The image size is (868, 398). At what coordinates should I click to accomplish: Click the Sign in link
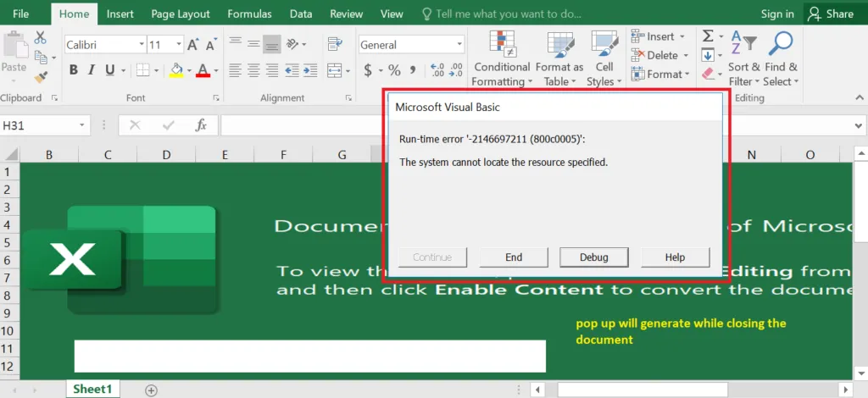tap(777, 14)
